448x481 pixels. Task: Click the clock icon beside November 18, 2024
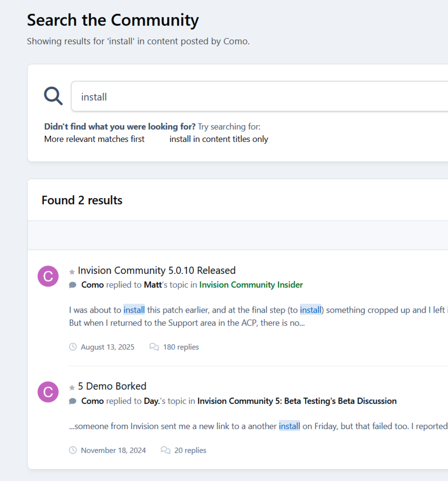click(73, 450)
